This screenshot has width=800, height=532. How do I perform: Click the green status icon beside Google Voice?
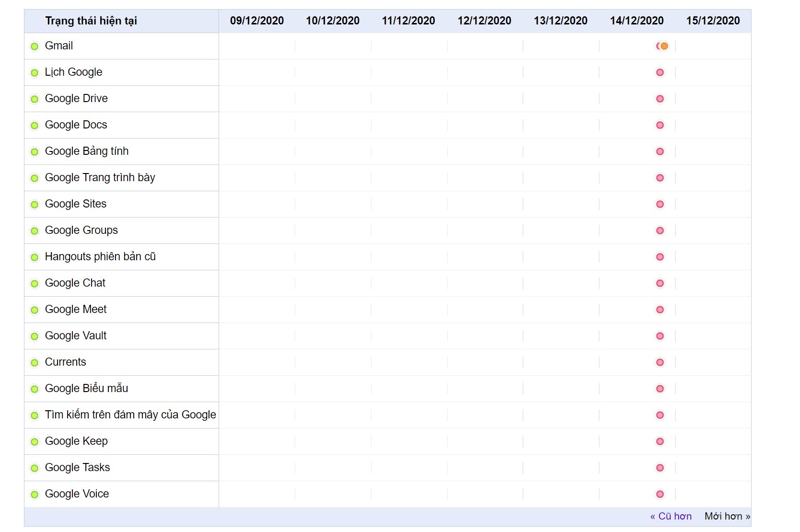(35, 495)
